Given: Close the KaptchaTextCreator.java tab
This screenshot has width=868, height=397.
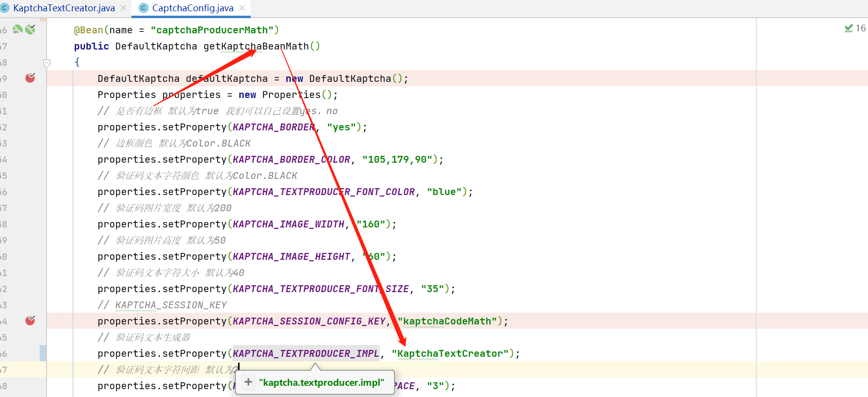Looking at the screenshot, I should point(123,8).
